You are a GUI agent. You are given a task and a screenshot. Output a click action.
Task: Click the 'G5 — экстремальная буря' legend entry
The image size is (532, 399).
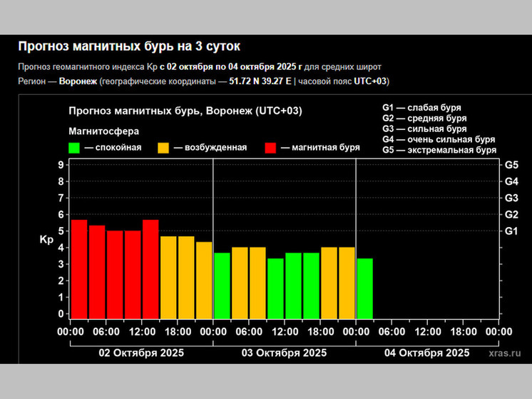tap(439, 151)
